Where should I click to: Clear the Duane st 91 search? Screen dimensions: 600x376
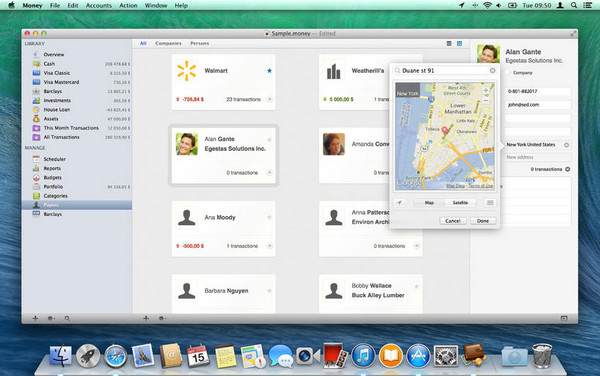coord(492,71)
